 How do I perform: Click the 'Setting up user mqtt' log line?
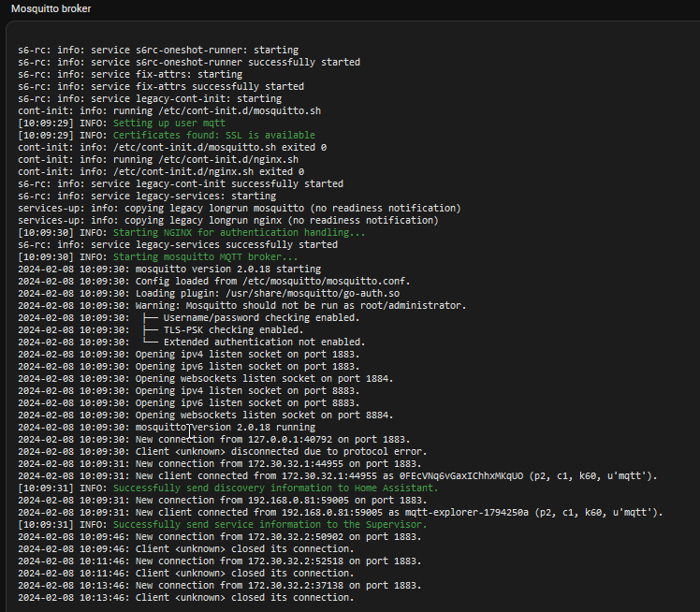122,123
